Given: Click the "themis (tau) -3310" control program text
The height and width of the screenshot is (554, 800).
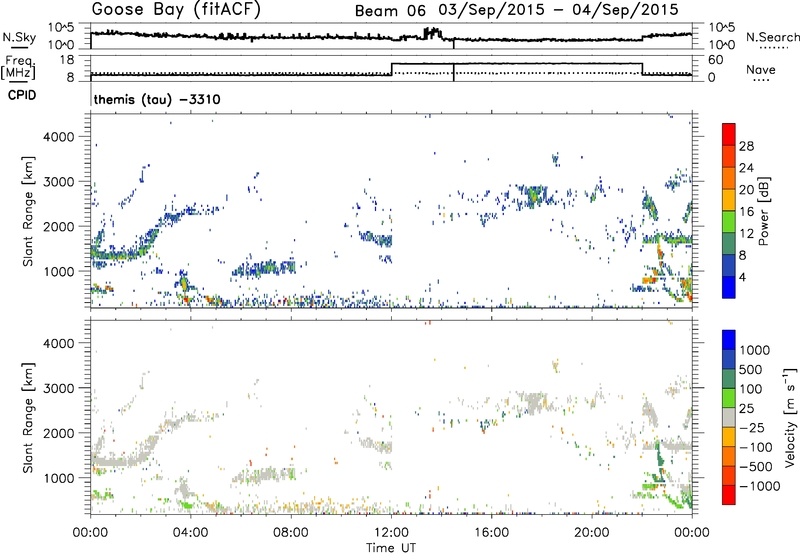Looking at the screenshot, I should 157,99.
